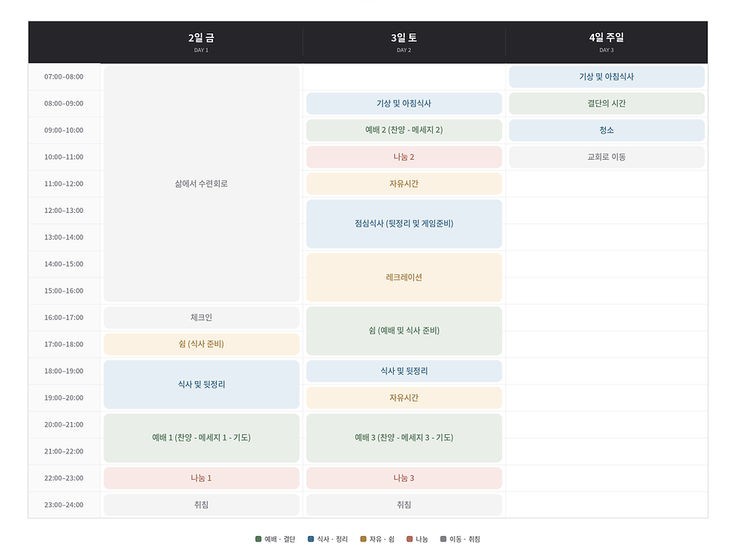Select the 11:00 자유시간 block on Day 2
Image resolution: width=735 pixels, height=560 pixels.
(x=404, y=184)
